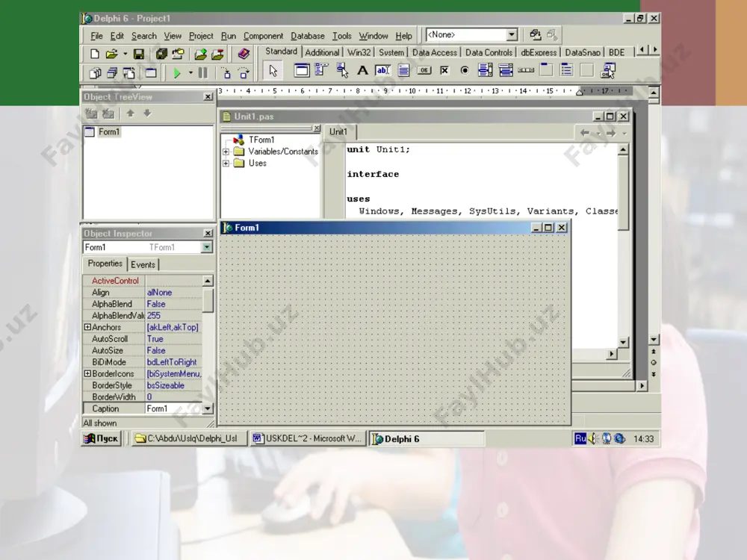Select the ActionList component icon
Viewport: 747px width, 560px height.
(x=608, y=70)
